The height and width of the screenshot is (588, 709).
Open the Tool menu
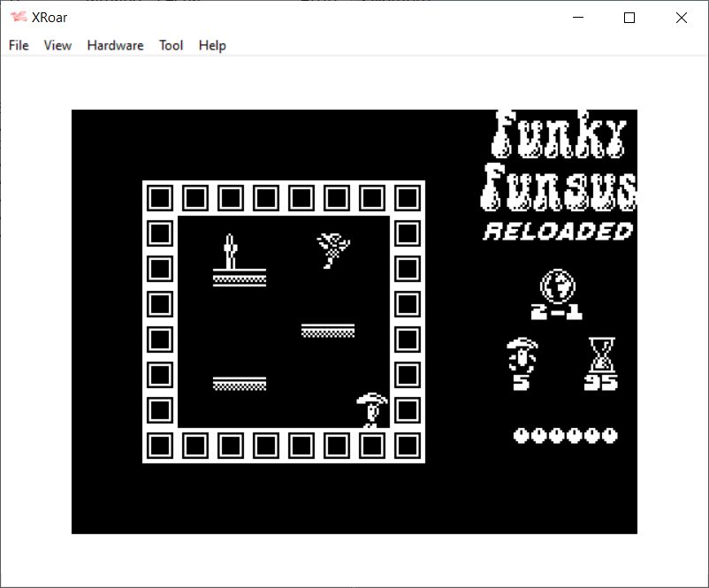click(171, 45)
